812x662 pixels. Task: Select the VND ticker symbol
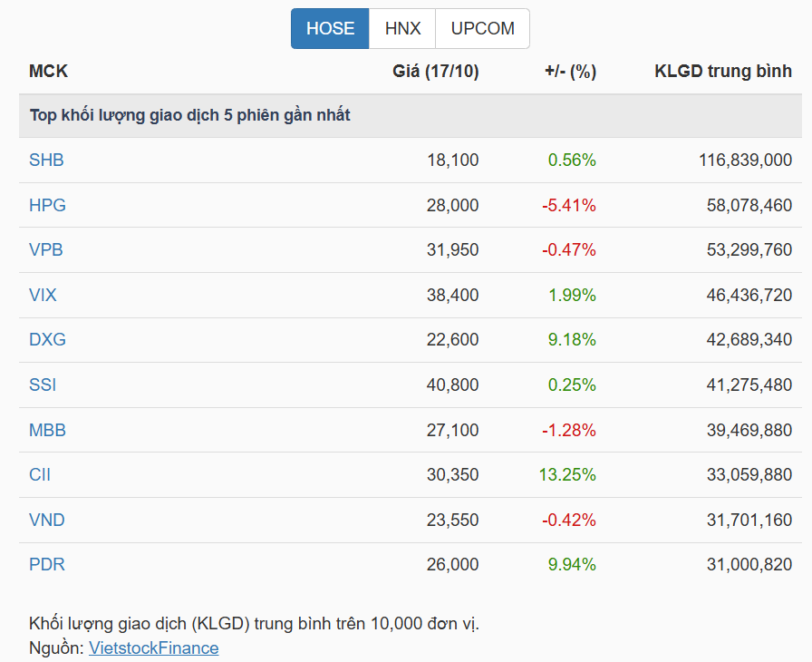click(47, 521)
